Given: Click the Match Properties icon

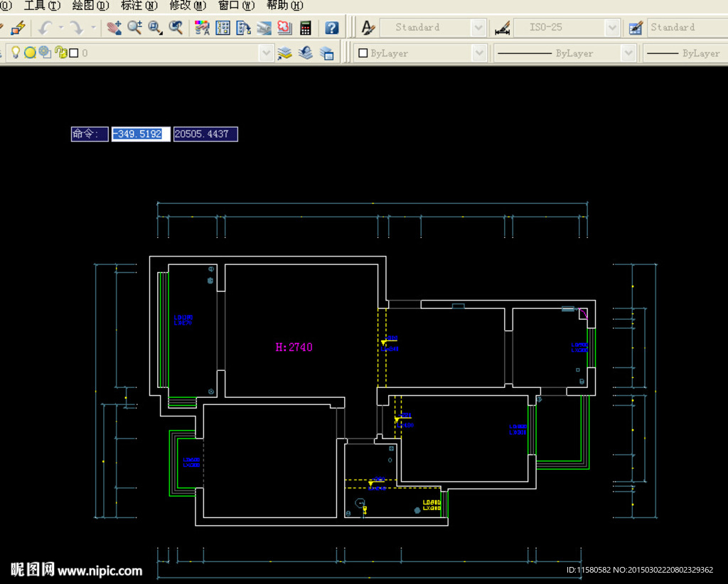Looking at the screenshot, I should tap(18, 28).
